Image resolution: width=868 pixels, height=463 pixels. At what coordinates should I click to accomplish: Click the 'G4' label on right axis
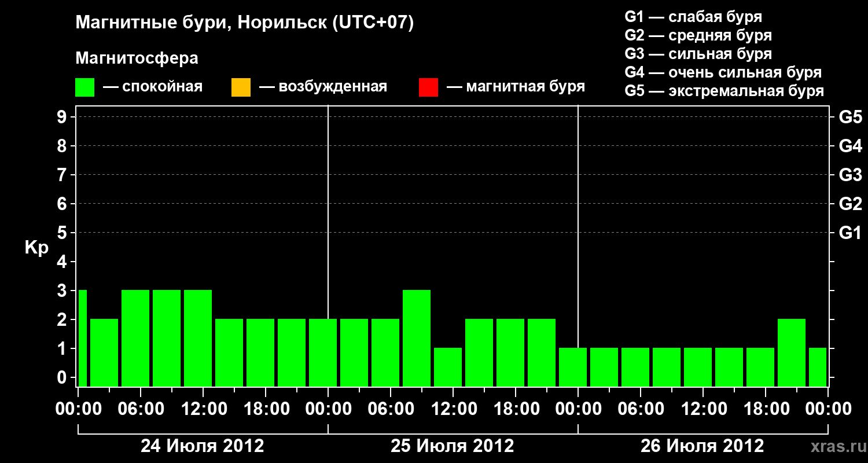(x=850, y=146)
